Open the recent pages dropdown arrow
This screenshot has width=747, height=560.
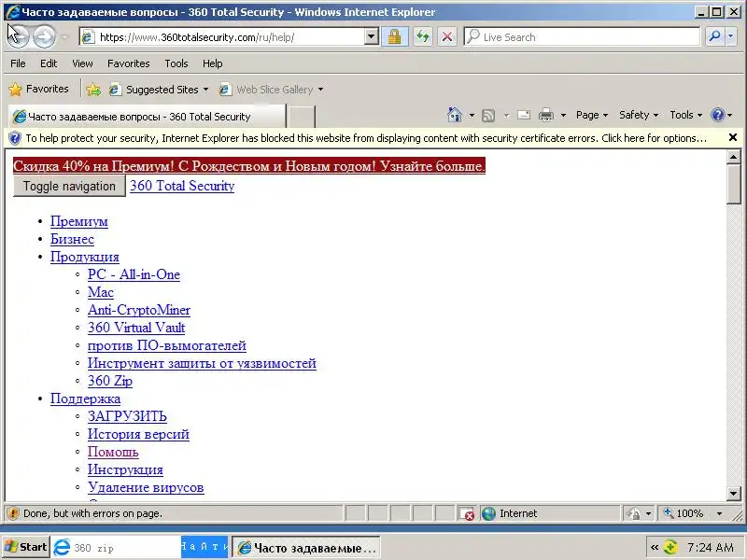coord(64,37)
